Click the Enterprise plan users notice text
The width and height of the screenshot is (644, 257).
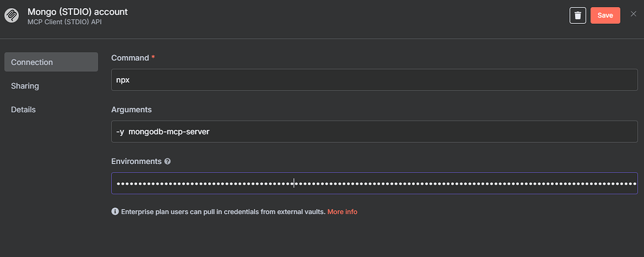[x=223, y=212]
